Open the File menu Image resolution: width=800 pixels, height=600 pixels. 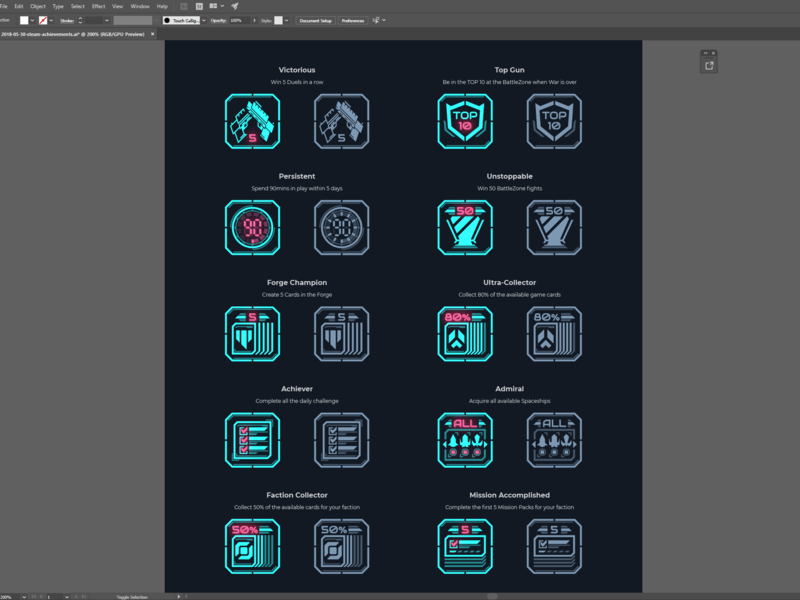(x=4, y=6)
